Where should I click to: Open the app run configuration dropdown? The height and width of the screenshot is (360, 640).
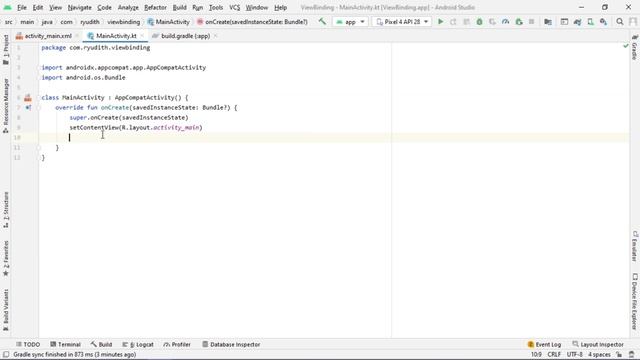click(x=350, y=22)
